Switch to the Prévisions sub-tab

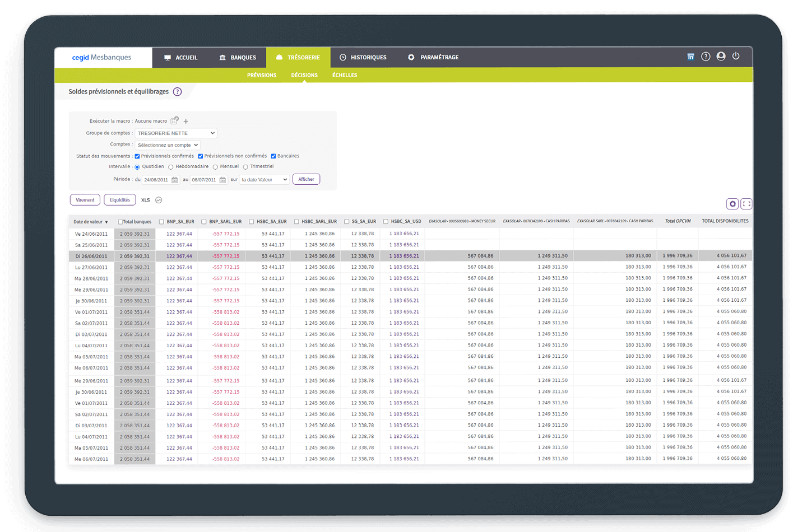(x=262, y=75)
